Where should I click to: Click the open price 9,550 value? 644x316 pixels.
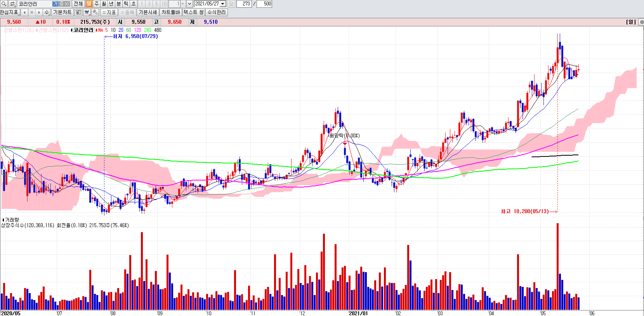point(139,22)
